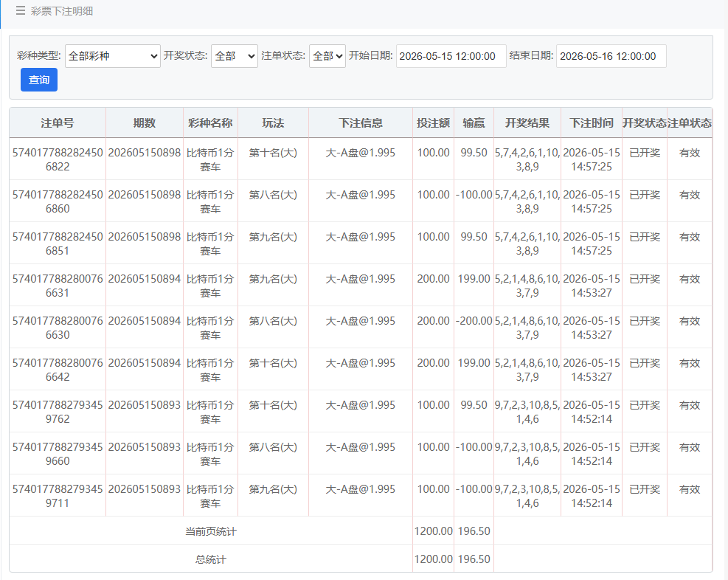Click the 注单号 column header
The height and width of the screenshot is (580, 728).
coord(58,123)
